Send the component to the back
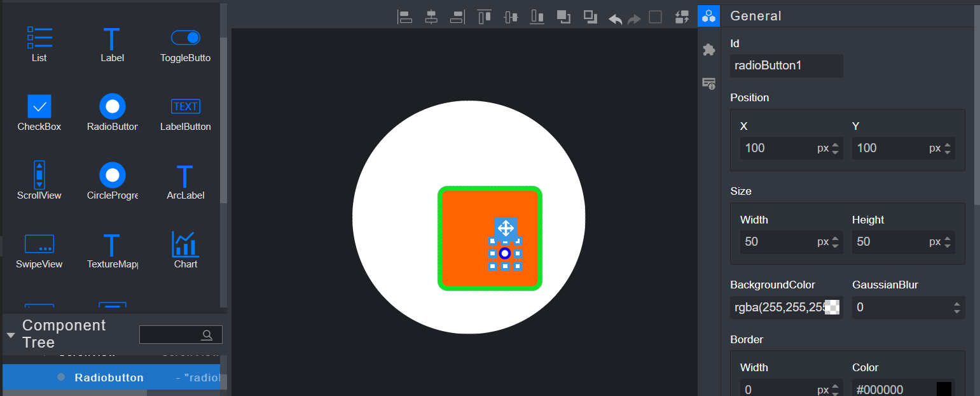This screenshot has width=980, height=396. (590, 17)
